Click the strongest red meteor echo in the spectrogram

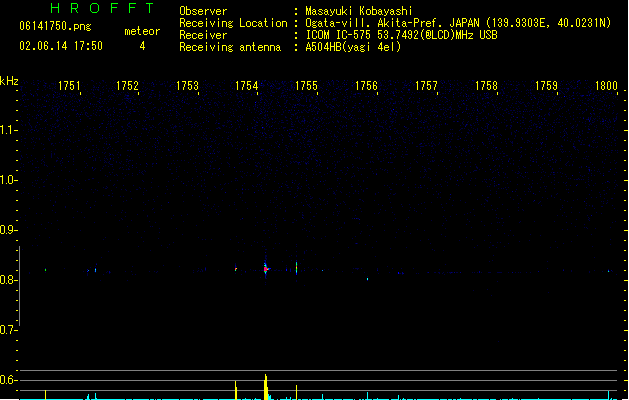[266, 269]
